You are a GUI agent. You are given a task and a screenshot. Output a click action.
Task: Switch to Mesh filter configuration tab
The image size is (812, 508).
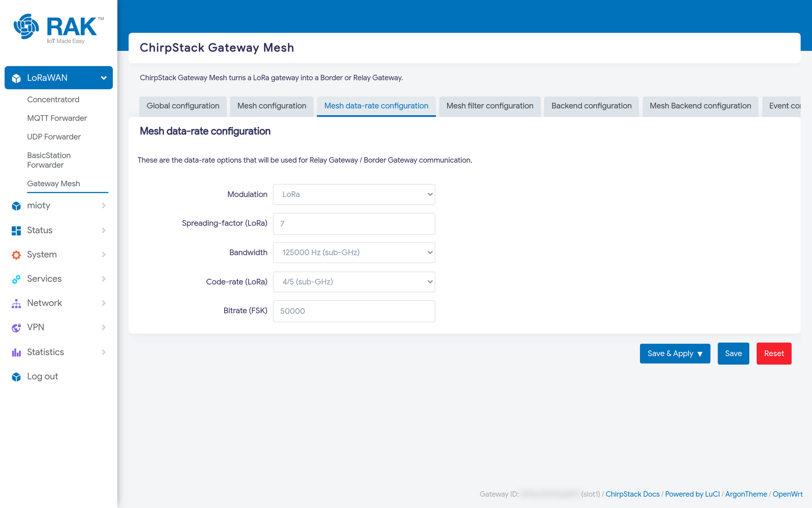point(490,106)
